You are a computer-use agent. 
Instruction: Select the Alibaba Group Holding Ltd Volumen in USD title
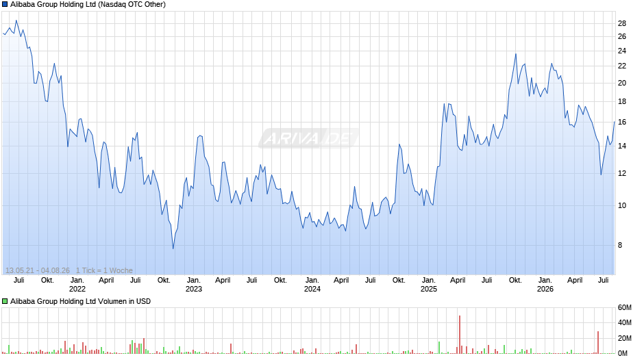pos(81,301)
